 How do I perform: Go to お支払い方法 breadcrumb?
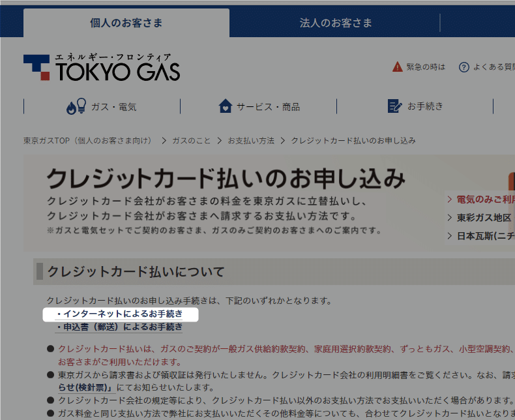tap(251, 141)
